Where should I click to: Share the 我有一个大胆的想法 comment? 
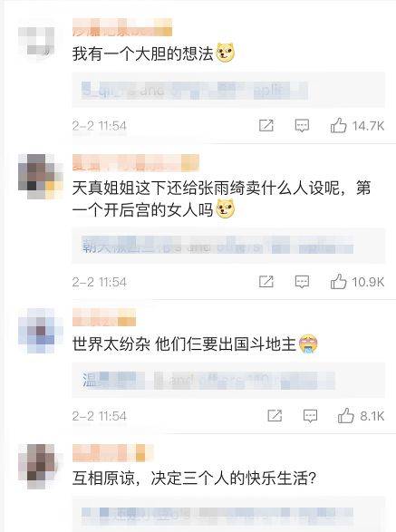[266, 126]
